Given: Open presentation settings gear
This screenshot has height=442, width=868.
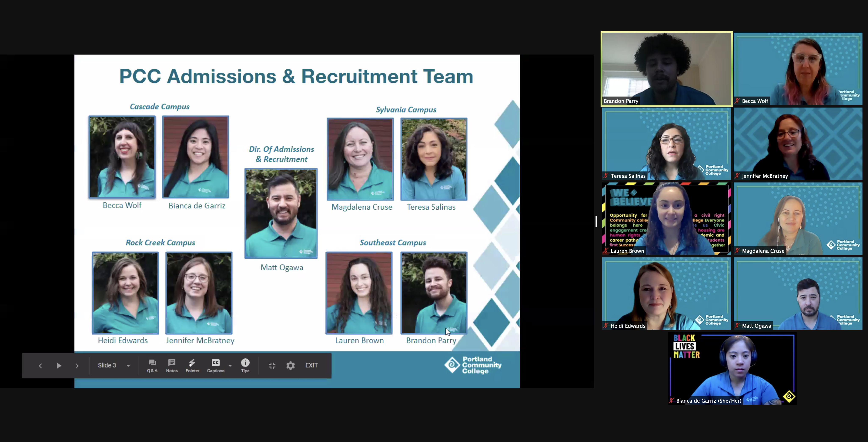Looking at the screenshot, I should point(291,366).
